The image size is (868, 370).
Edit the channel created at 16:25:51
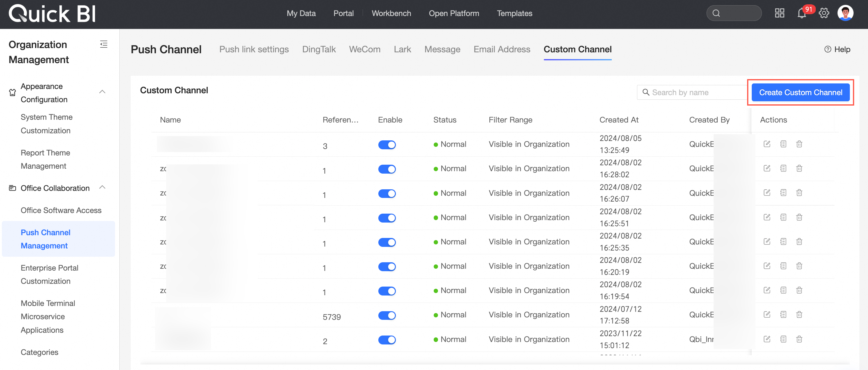point(766,217)
